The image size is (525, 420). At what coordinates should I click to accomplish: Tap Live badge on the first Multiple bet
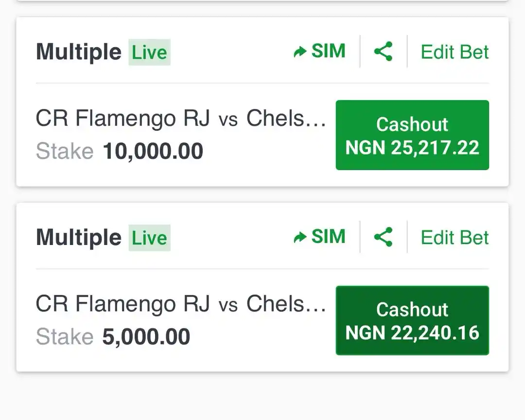pyautogui.click(x=149, y=52)
